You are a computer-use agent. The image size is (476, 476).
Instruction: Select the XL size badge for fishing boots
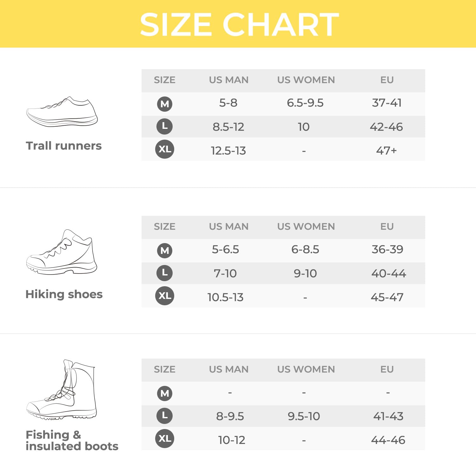point(165,439)
